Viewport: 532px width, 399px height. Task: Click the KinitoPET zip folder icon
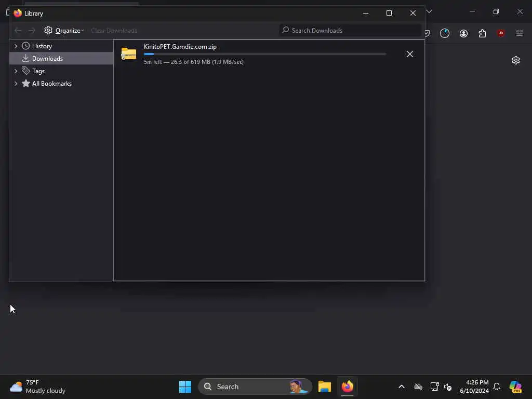[129, 54]
